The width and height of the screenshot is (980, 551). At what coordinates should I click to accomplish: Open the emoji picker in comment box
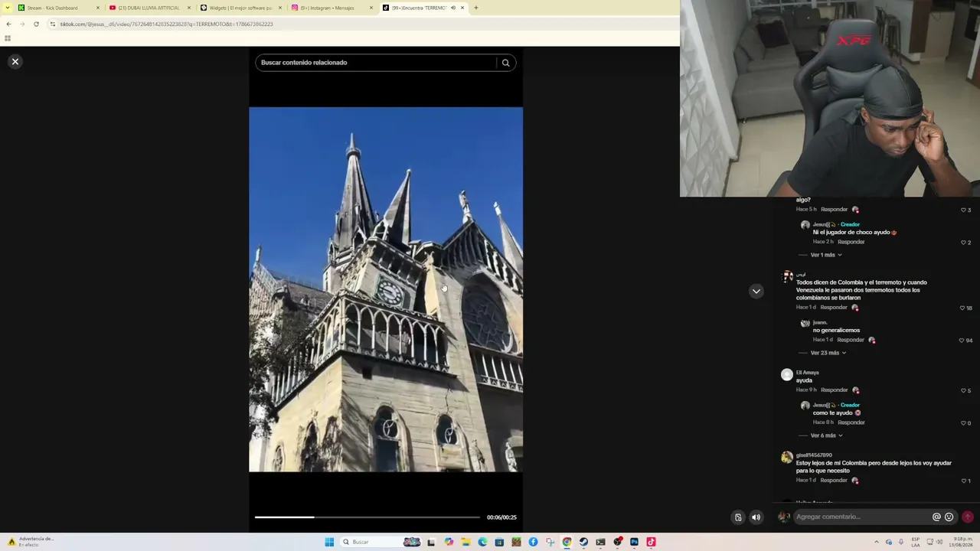pos(949,517)
